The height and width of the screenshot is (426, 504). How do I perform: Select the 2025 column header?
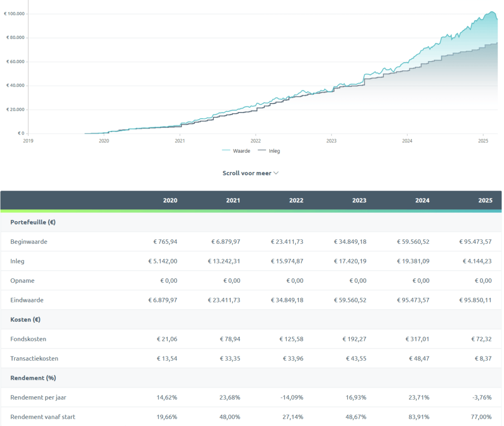(485, 200)
